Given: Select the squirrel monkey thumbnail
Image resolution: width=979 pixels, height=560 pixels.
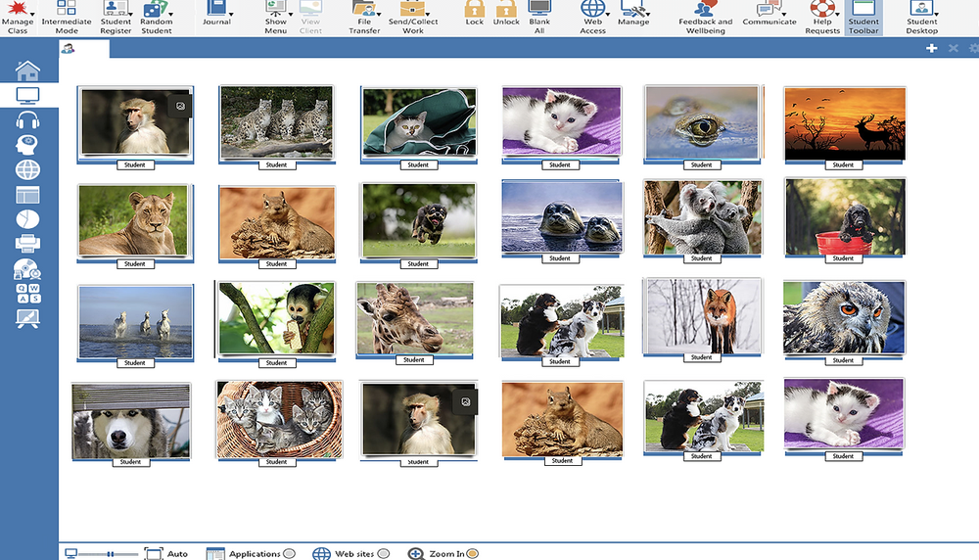Looking at the screenshot, I should [x=277, y=318].
